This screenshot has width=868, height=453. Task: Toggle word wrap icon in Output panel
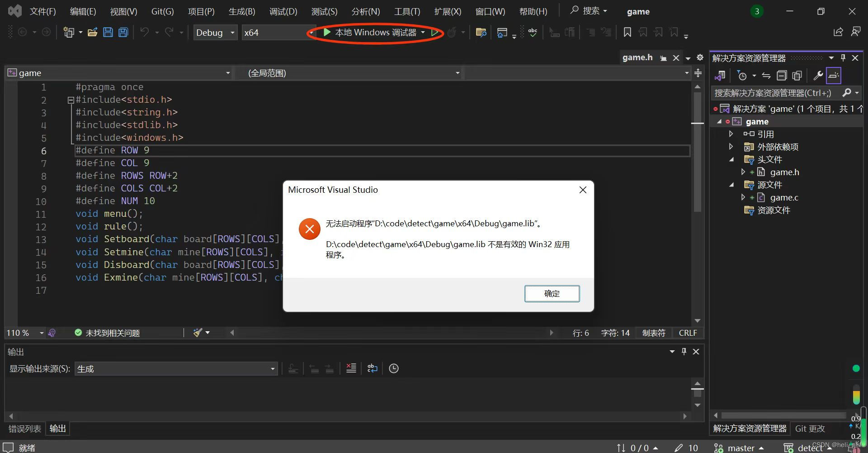click(373, 368)
